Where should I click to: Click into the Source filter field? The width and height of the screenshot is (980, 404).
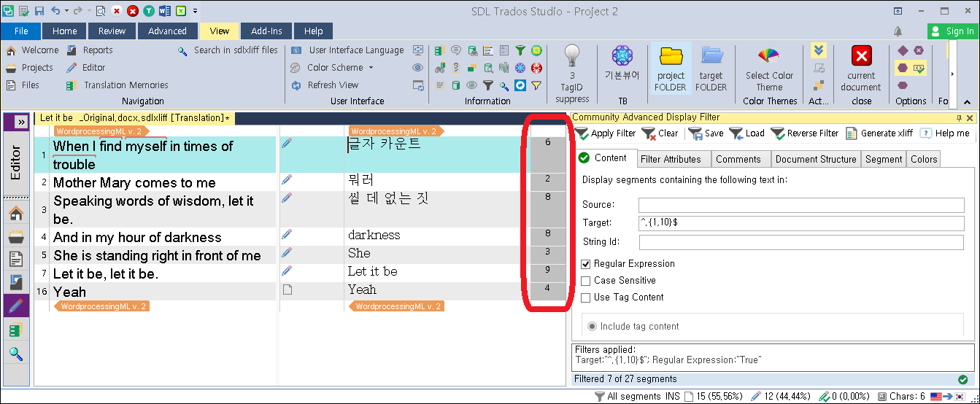click(801, 206)
